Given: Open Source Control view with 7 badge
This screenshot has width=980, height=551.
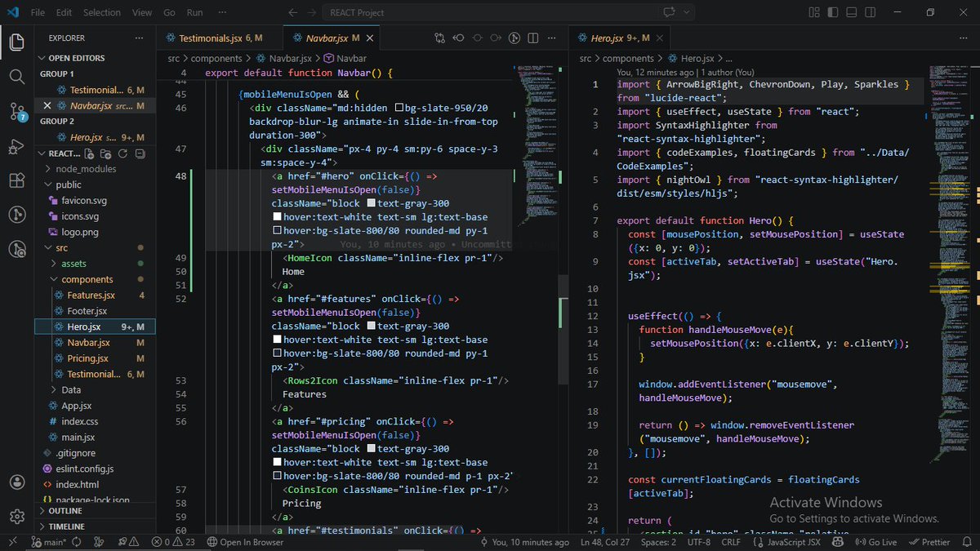Looking at the screenshot, I should pyautogui.click(x=16, y=111).
